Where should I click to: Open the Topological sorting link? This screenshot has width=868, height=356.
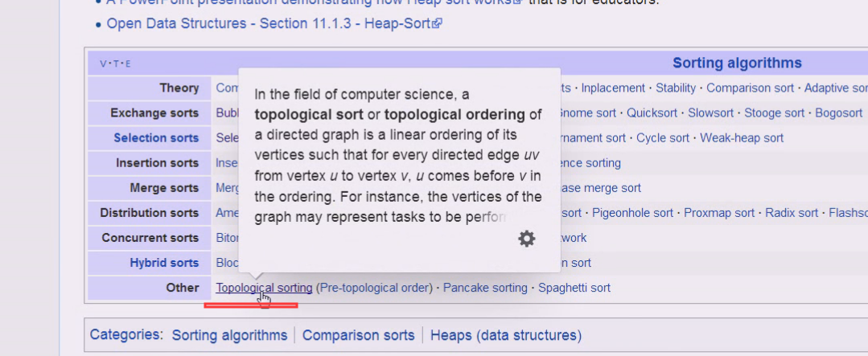pyautogui.click(x=264, y=288)
